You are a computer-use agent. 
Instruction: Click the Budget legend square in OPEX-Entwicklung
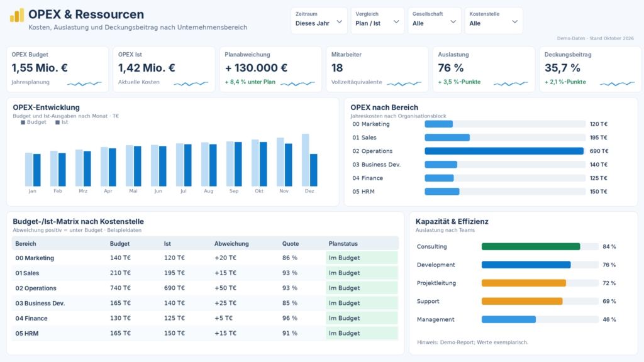click(23, 123)
